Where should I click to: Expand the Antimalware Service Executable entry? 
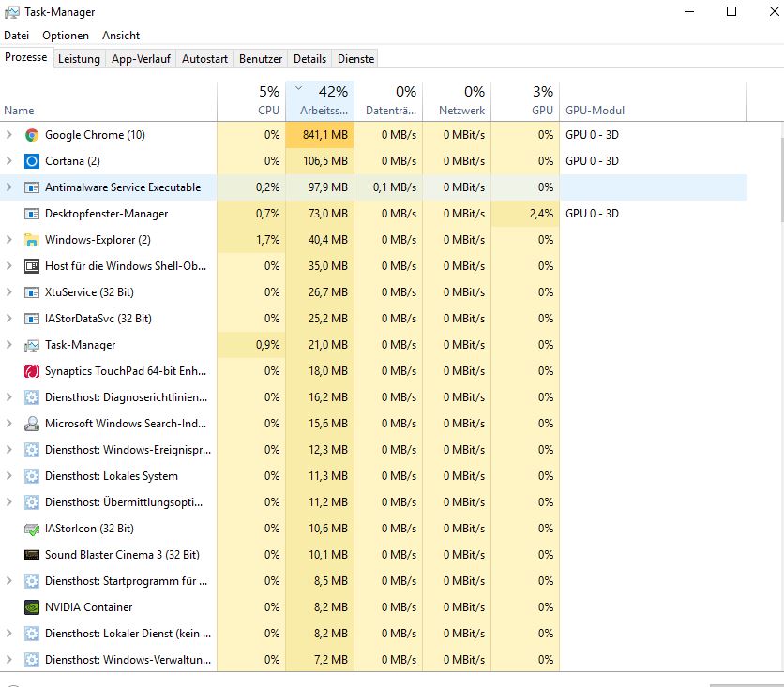(x=9, y=187)
